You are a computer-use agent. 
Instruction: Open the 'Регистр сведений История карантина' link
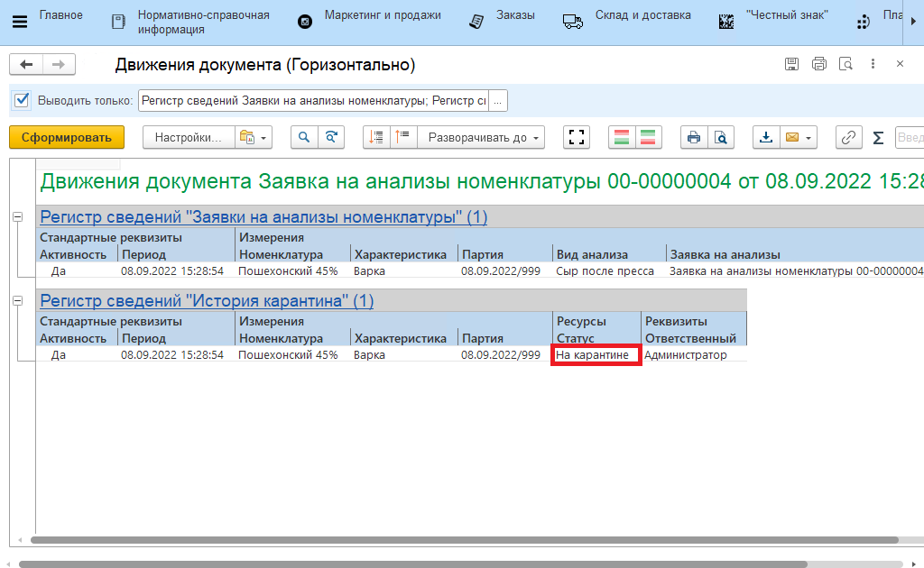(207, 301)
